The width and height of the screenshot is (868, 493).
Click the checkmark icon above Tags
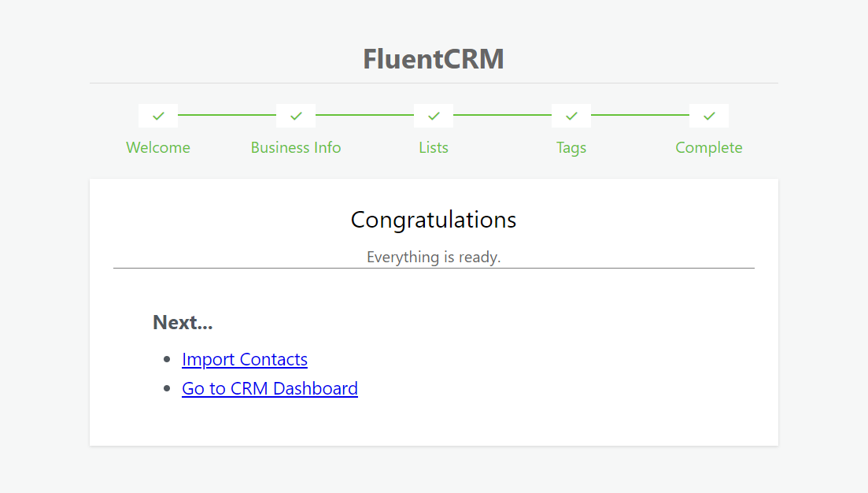[571, 115]
